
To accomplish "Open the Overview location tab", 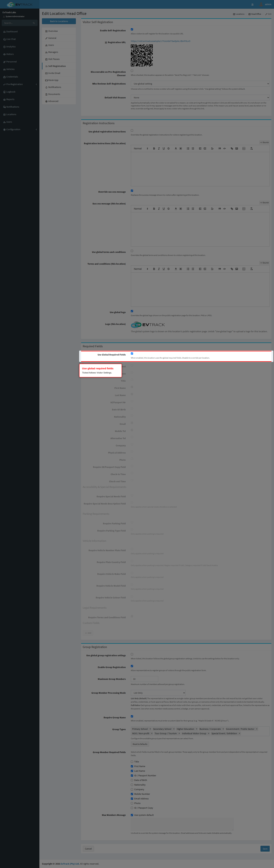I will (x=59, y=31).
